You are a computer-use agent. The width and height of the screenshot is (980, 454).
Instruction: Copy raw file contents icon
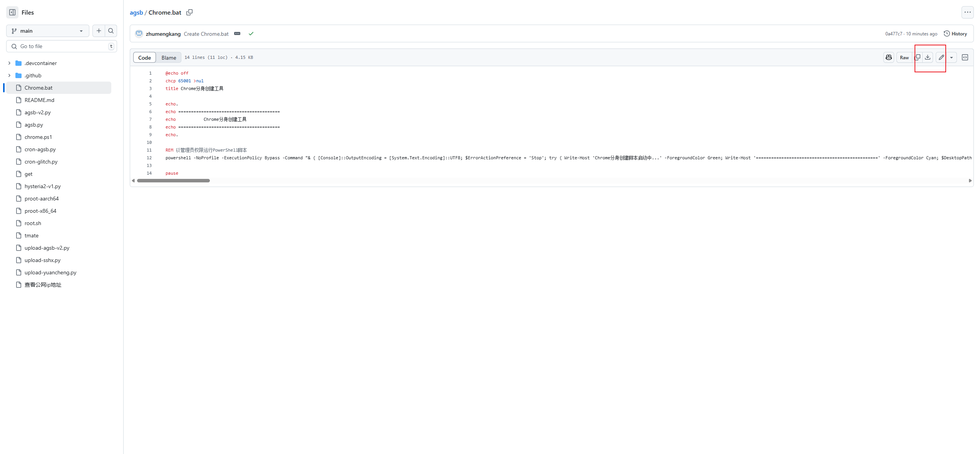click(x=918, y=57)
